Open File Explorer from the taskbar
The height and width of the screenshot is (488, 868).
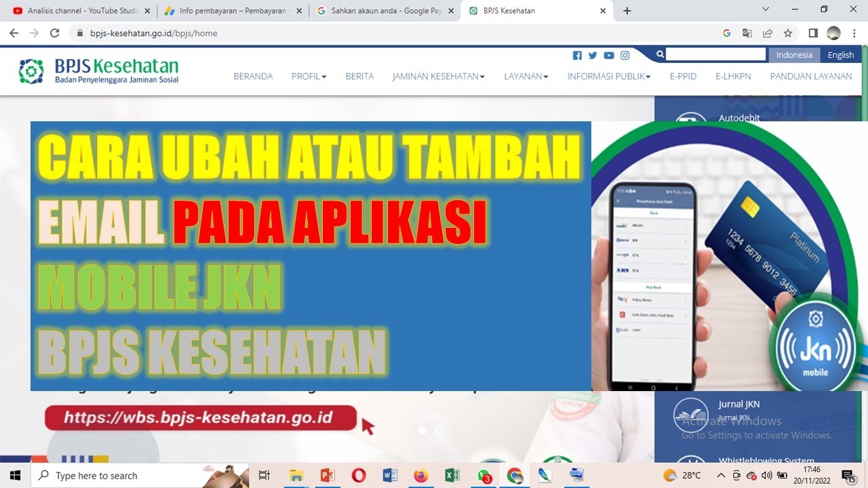[296, 475]
